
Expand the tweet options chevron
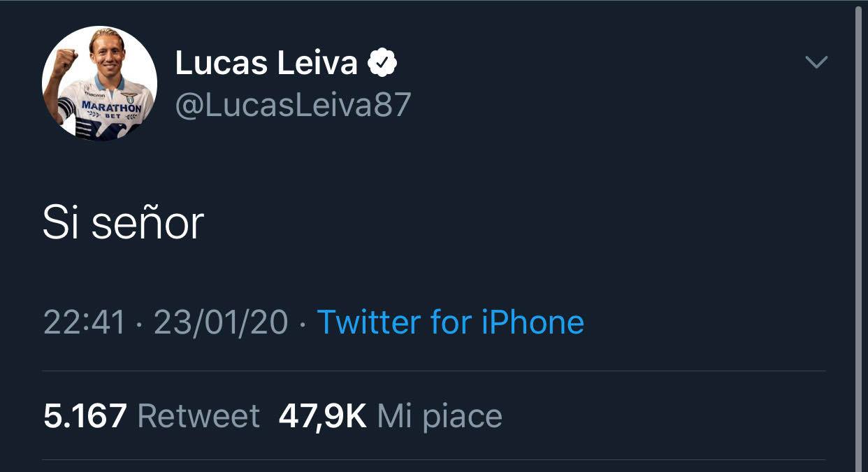pyautogui.click(x=816, y=62)
